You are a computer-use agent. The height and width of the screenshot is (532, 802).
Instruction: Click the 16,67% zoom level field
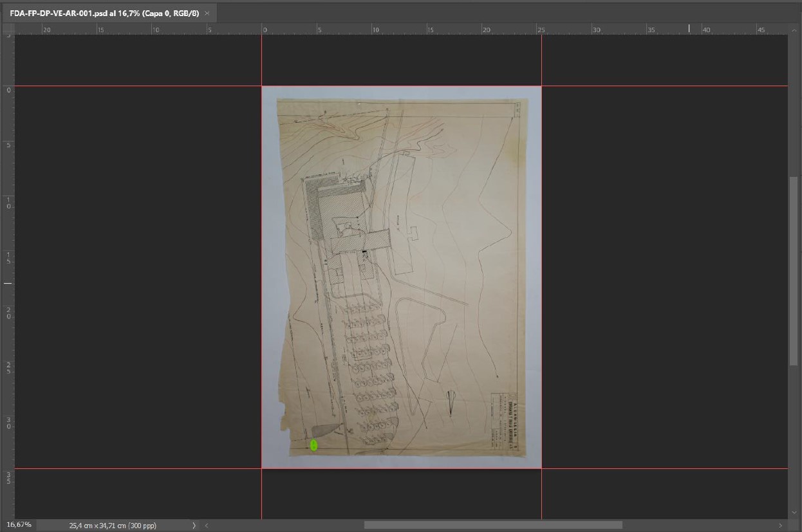(18, 525)
